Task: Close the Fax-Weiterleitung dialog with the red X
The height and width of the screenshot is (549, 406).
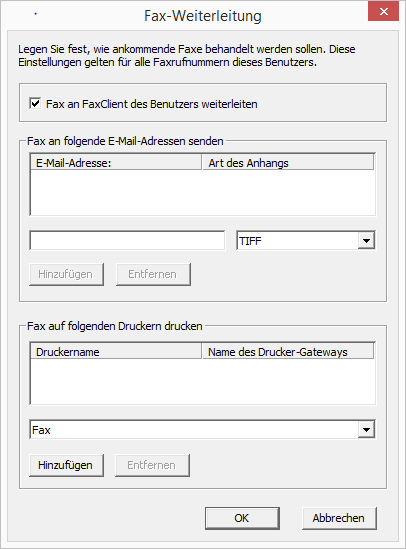Action: [x=383, y=12]
